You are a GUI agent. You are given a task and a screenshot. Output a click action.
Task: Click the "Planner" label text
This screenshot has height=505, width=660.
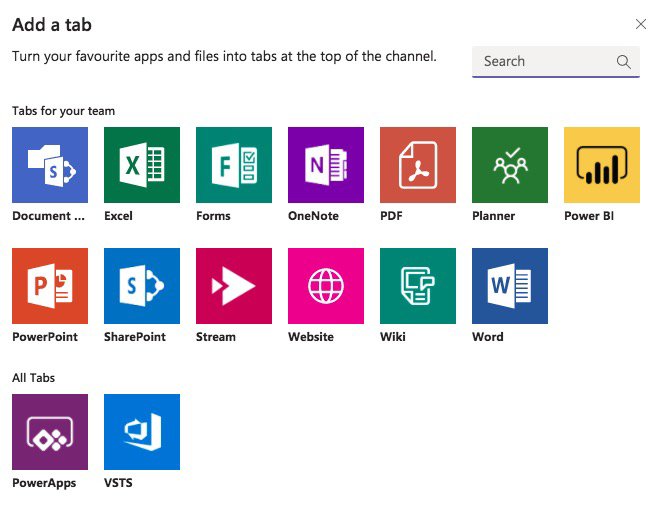493,216
